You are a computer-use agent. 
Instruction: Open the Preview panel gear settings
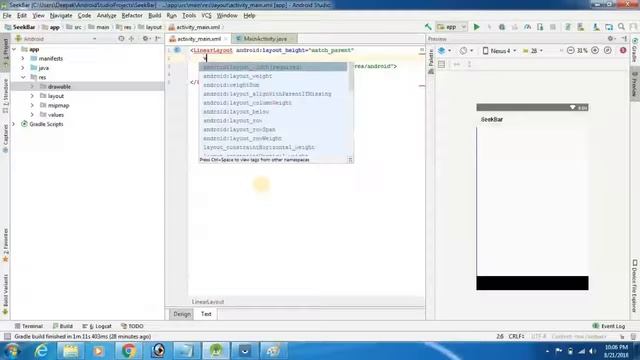611,39
